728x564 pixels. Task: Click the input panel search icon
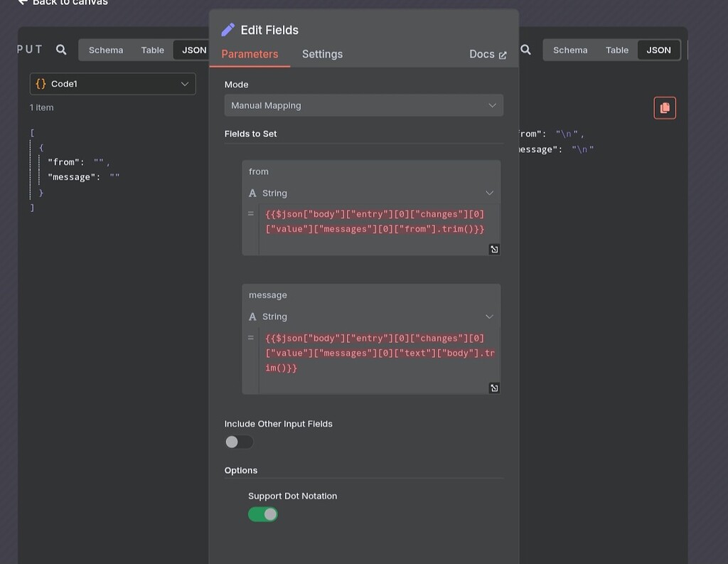[61, 50]
